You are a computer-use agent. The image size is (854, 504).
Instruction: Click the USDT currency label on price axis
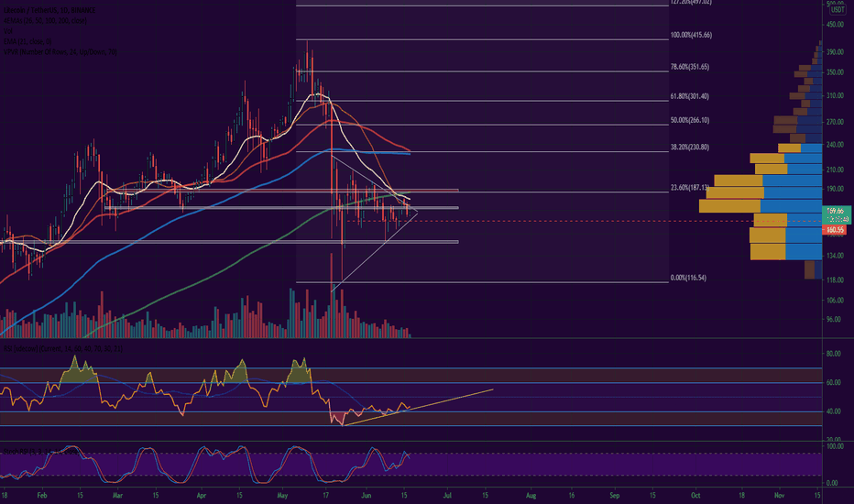coord(838,10)
